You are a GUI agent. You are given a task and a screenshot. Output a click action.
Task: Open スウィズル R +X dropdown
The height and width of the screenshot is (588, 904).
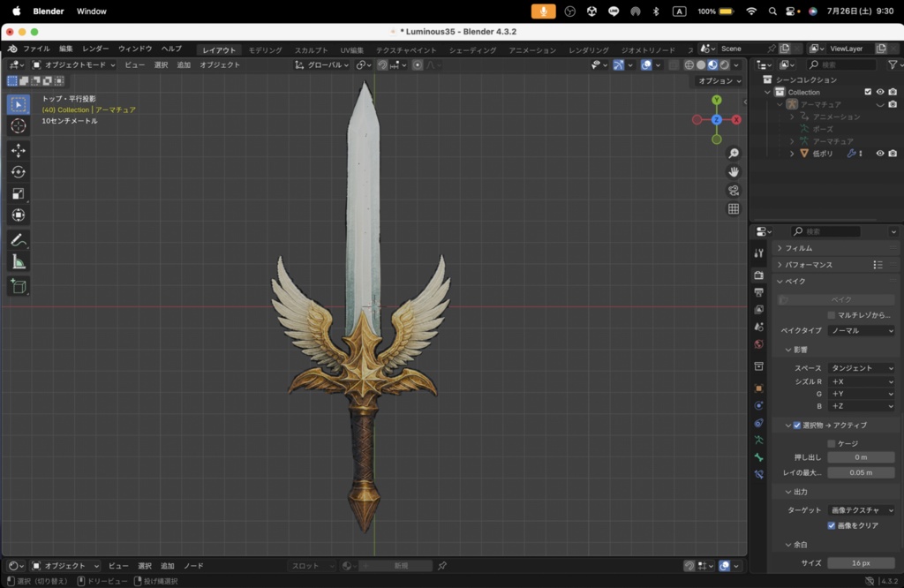point(862,381)
